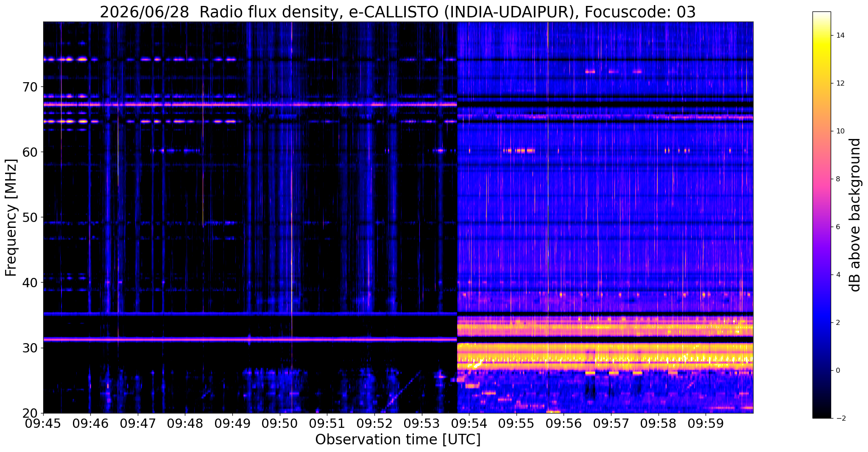Click the 09:50 time axis label
The image size is (868, 452).
pyautogui.click(x=280, y=424)
